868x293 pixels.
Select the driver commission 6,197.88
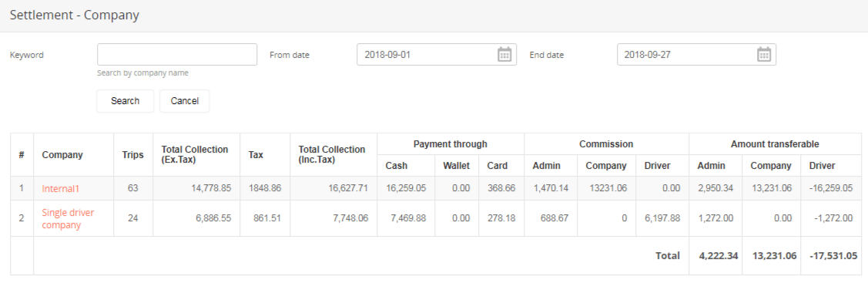point(662,218)
